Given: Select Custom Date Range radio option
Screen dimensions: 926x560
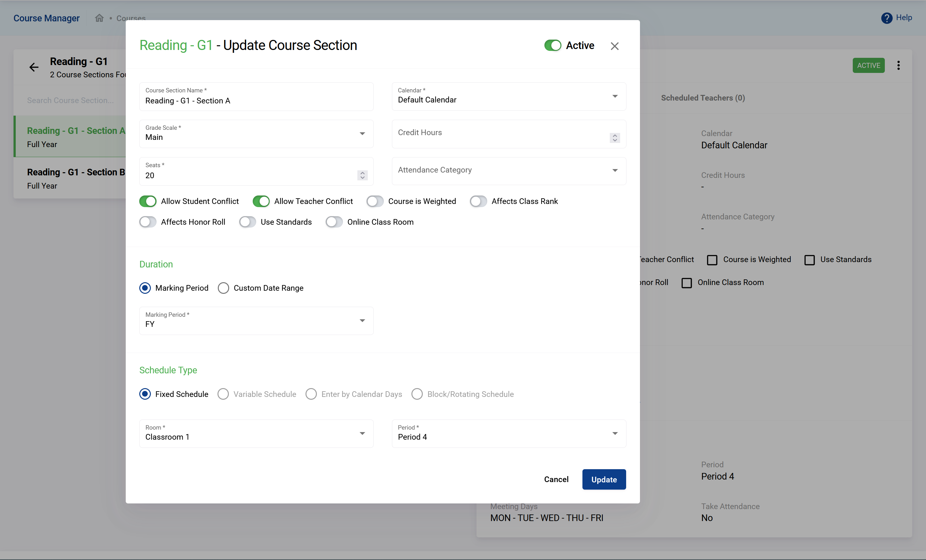Looking at the screenshot, I should tap(223, 288).
